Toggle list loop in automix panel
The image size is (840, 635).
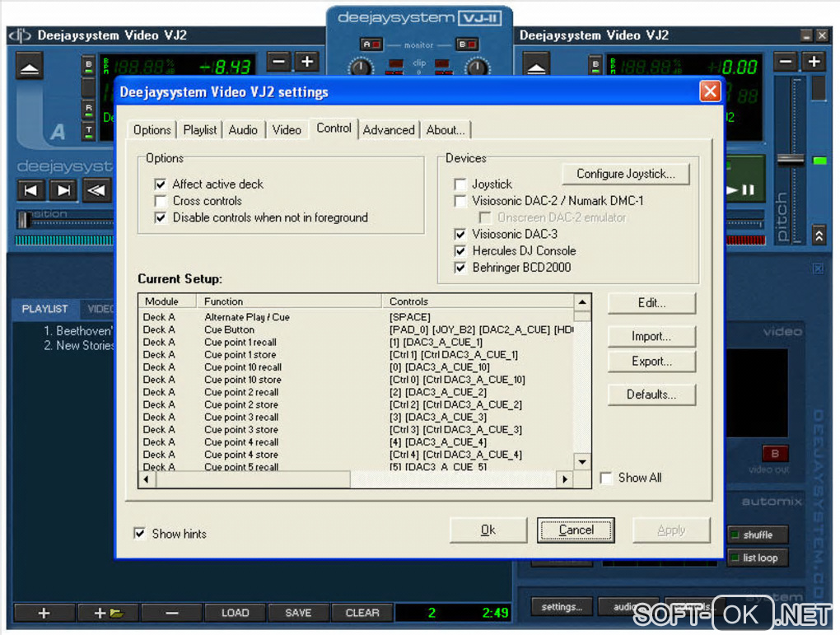[x=758, y=558]
